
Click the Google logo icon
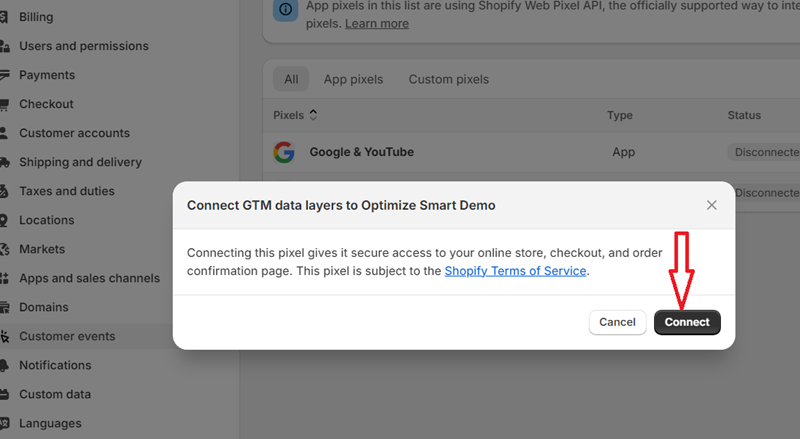coord(284,152)
